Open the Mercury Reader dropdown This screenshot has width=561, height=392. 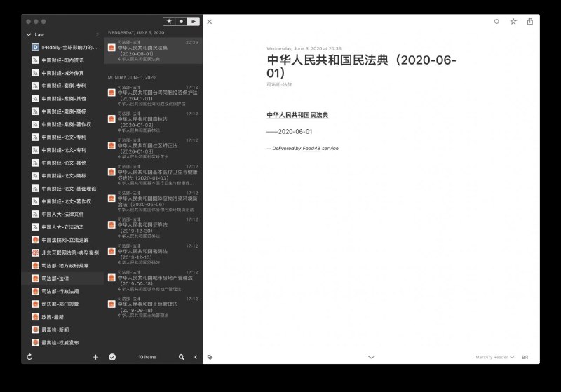tap(494, 357)
